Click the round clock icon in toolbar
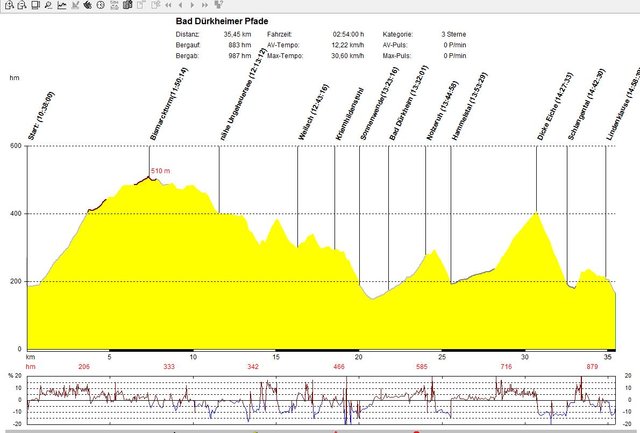The height and width of the screenshot is (433, 640). [101, 5]
